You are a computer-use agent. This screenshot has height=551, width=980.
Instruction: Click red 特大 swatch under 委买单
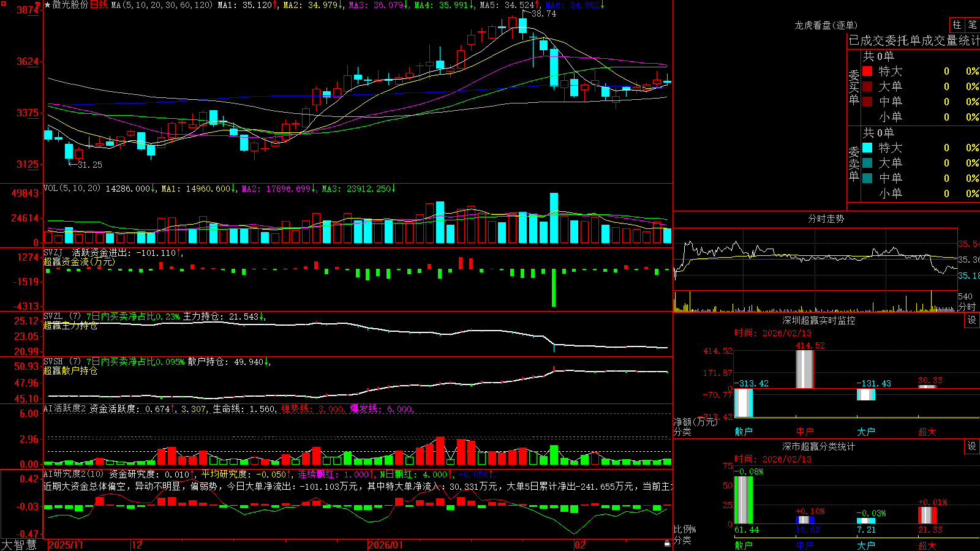[x=867, y=71]
